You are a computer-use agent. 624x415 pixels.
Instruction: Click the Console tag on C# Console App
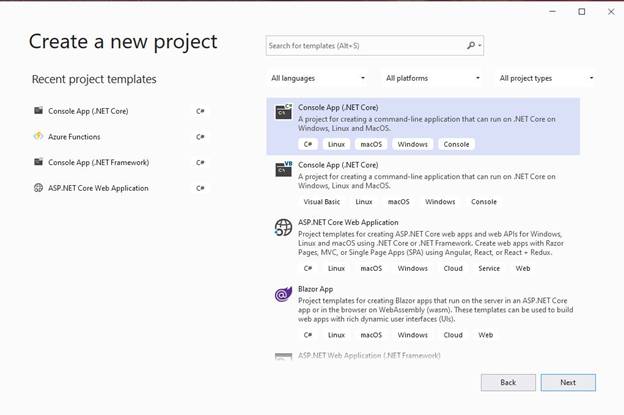[x=456, y=144]
